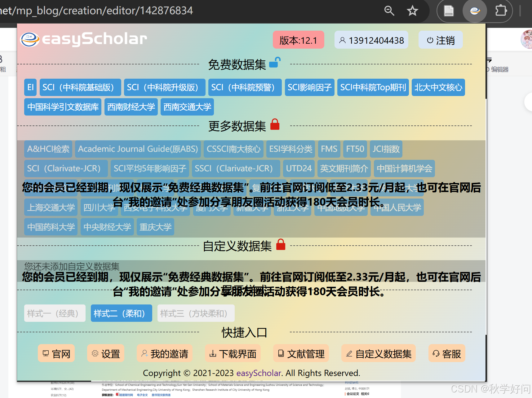Choose 样式一（经典）style
This screenshot has width=532, height=398.
click(x=55, y=313)
